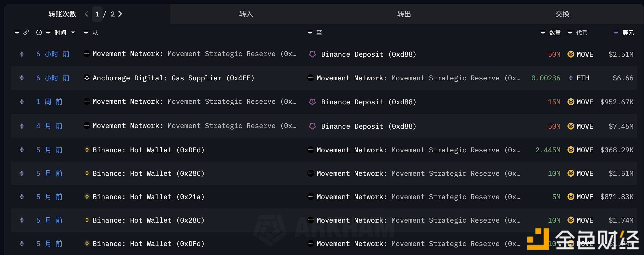
Task: Open the 至 column filter icon
Action: [x=310, y=33]
